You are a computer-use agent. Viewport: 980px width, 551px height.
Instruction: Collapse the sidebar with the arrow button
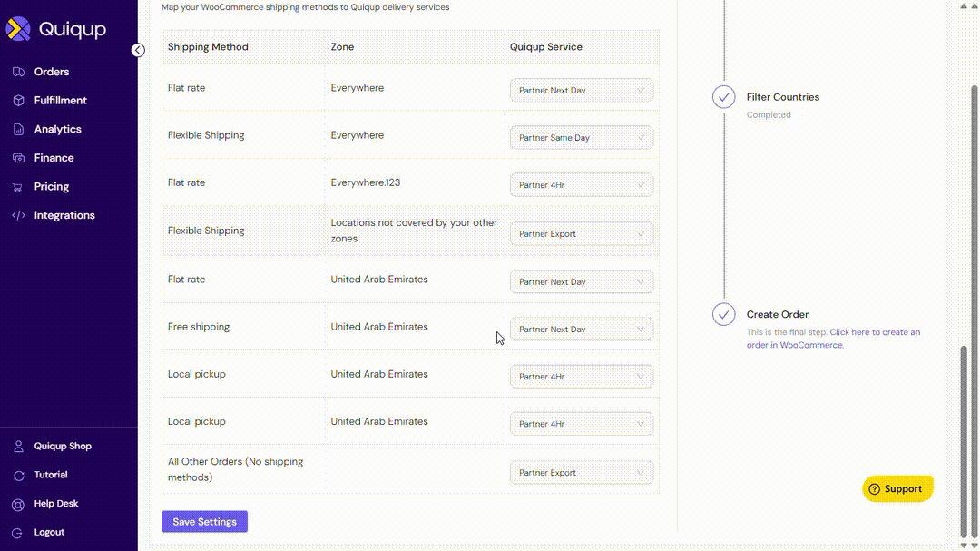coord(138,50)
